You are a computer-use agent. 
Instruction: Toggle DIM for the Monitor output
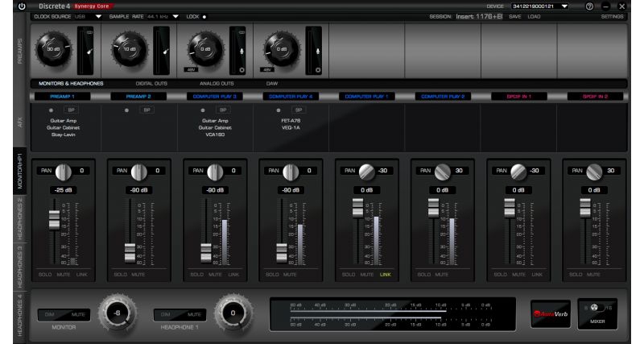pyautogui.click(x=50, y=315)
